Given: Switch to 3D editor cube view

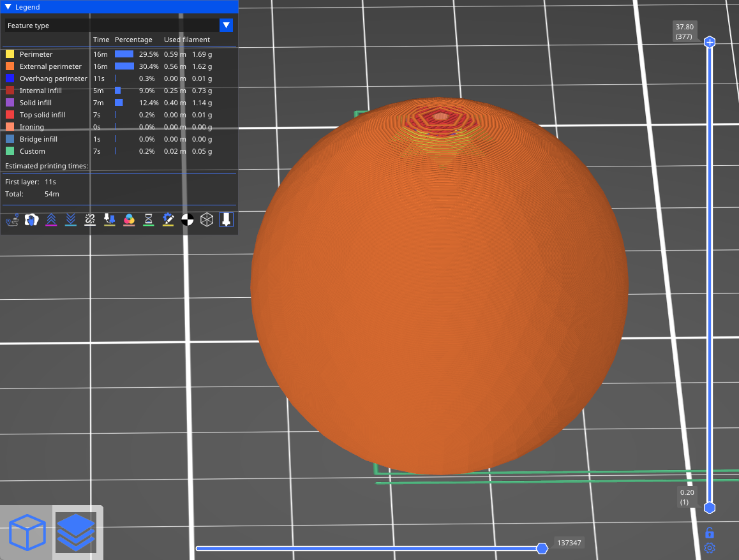Looking at the screenshot, I should click(x=27, y=533).
